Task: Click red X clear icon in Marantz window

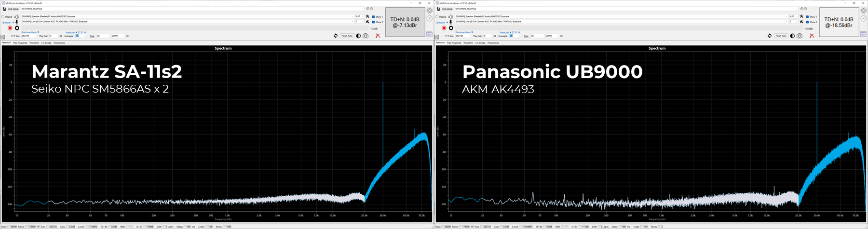Action: click(378, 36)
